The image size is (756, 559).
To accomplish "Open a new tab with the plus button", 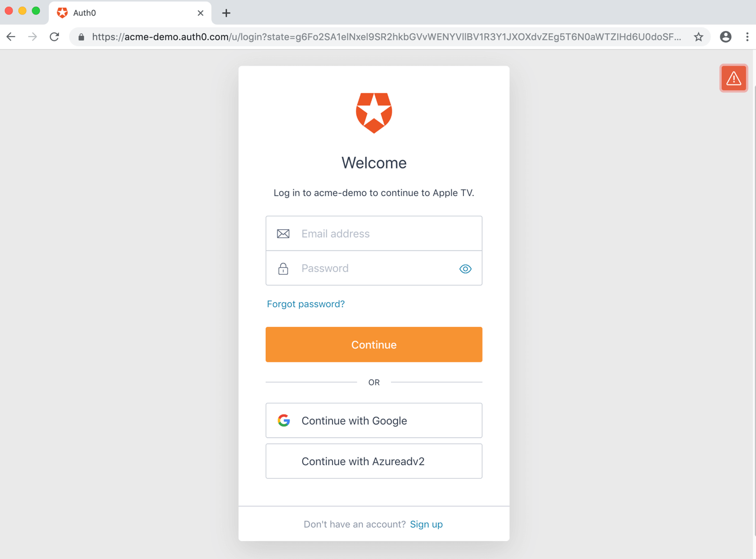I will pyautogui.click(x=226, y=12).
